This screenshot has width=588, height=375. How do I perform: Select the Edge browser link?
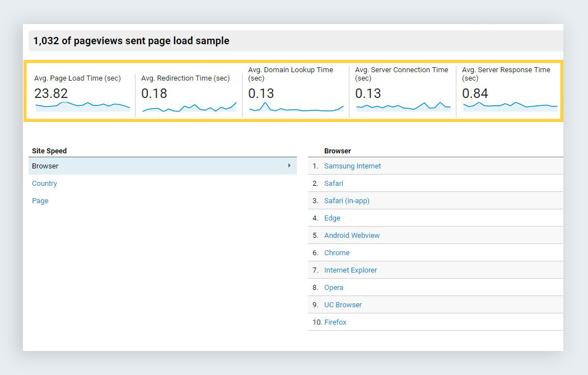pos(332,218)
